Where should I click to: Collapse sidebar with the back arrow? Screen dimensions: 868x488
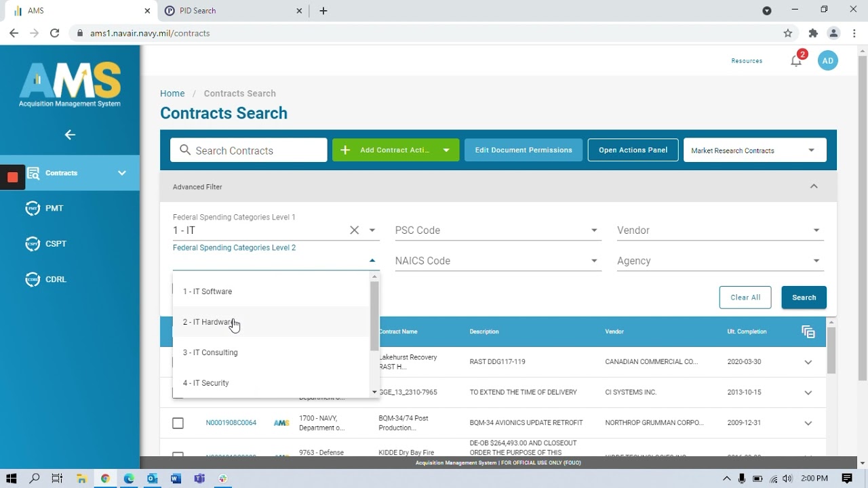point(70,135)
